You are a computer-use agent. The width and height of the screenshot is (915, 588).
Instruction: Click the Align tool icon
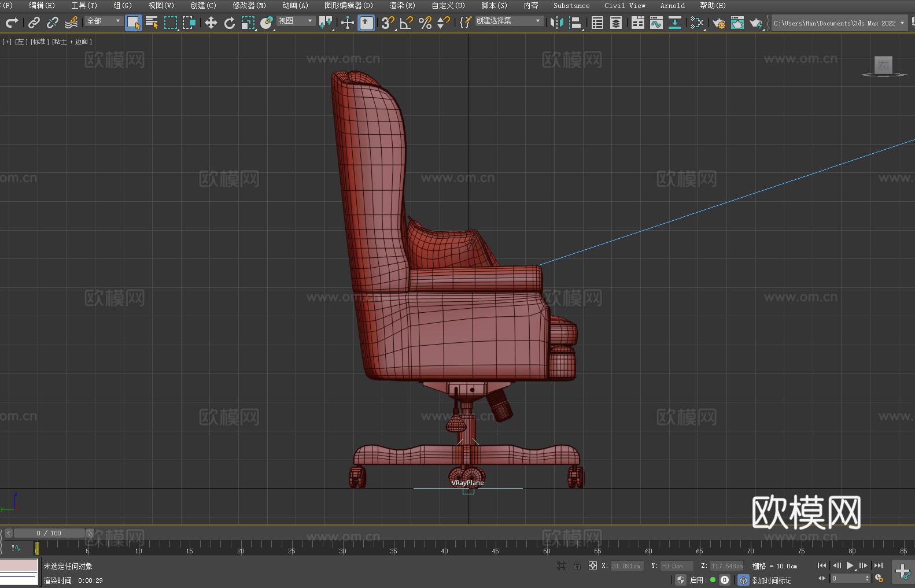point(575,23)
